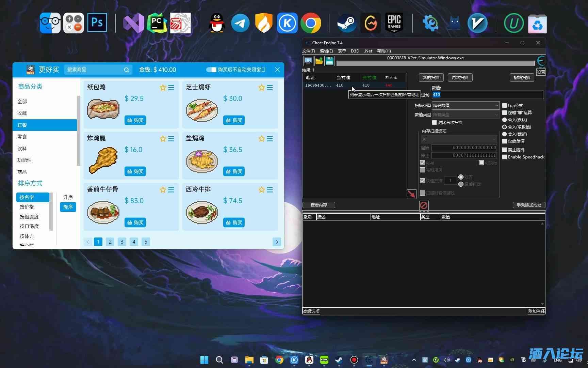The width and height of the screenshot is (588, 368).
Task: Click the 再次扫描 button
Action: click(460, 78)
